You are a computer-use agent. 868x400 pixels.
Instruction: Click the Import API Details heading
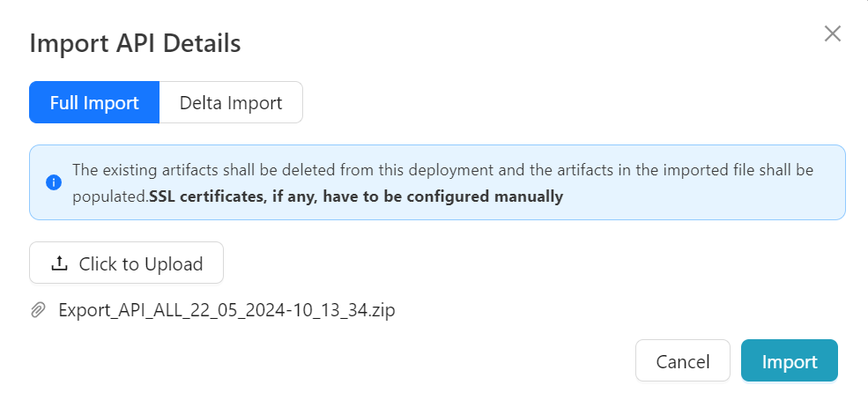(x=135, y=44)
